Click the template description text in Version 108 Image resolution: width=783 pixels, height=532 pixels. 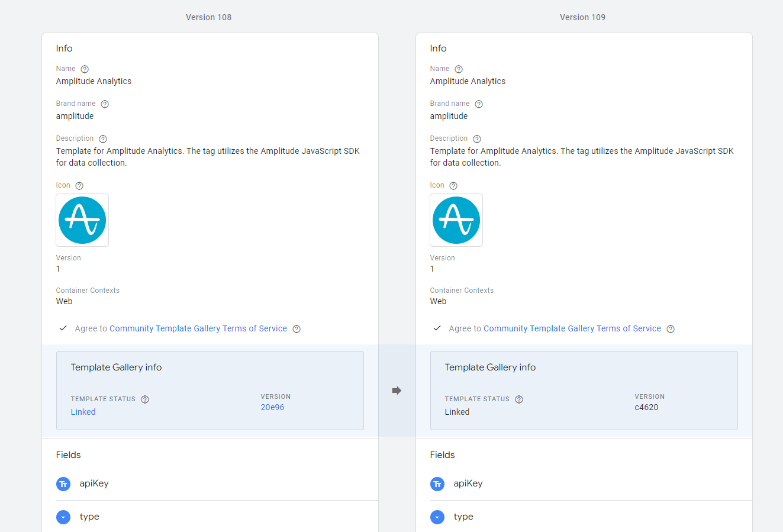[208, 157]
